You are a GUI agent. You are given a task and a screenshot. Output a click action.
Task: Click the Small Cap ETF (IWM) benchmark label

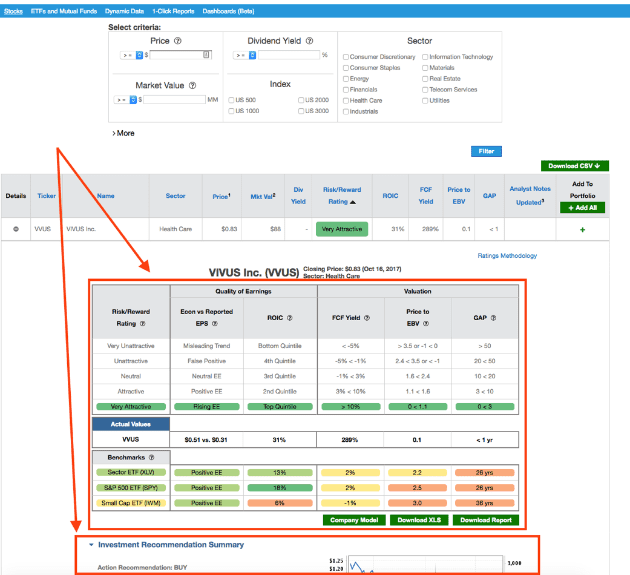(131, 503)
